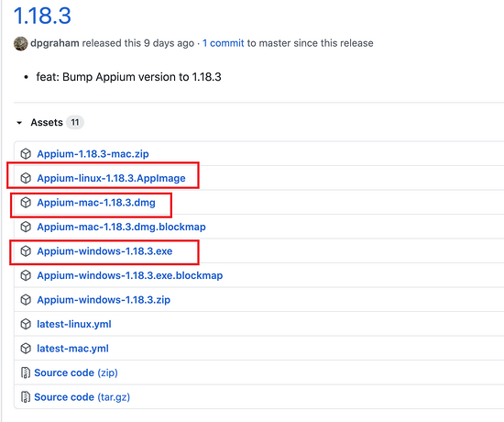Open the 1 commit link
Image resolution: width=504 pixels, height=422 pixels.
tap(223, 43)
